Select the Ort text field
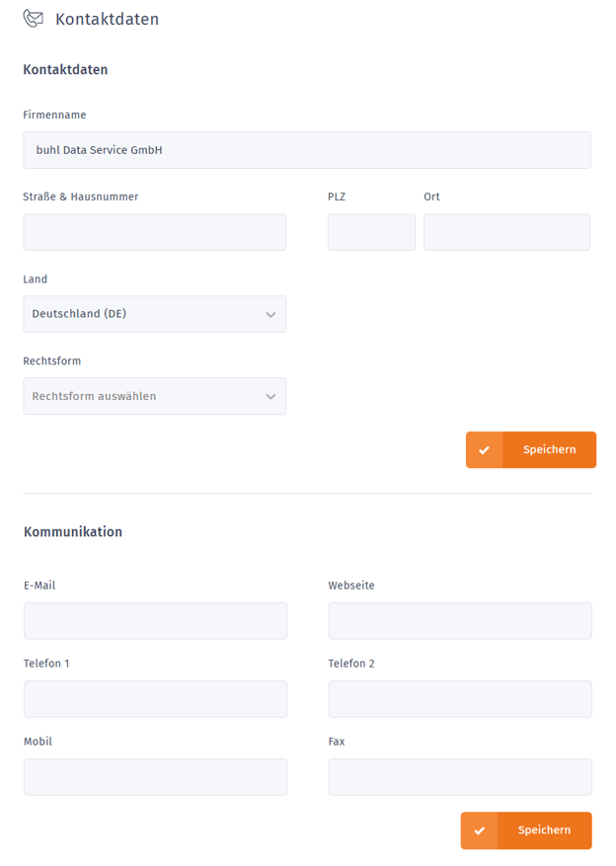Viewport: 616px width, 866px height. click(506, 232)
